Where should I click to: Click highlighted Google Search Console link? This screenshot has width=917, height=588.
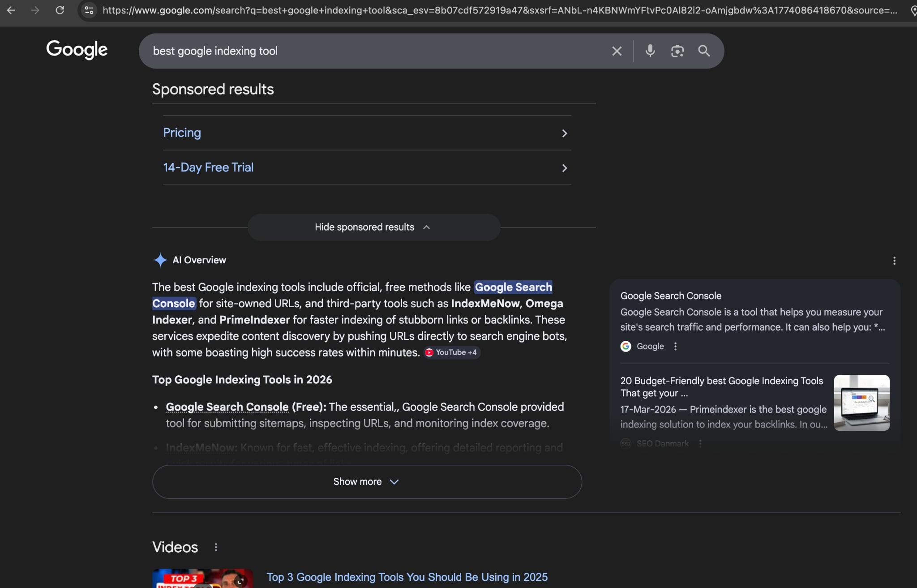[x=513, y=287]
